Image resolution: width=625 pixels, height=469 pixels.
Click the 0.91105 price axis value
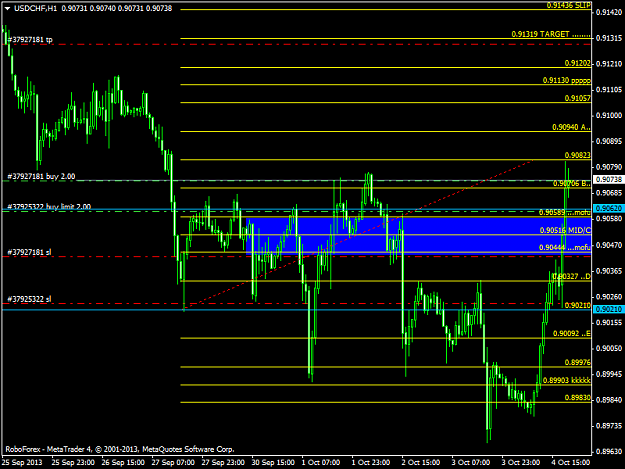609,90
